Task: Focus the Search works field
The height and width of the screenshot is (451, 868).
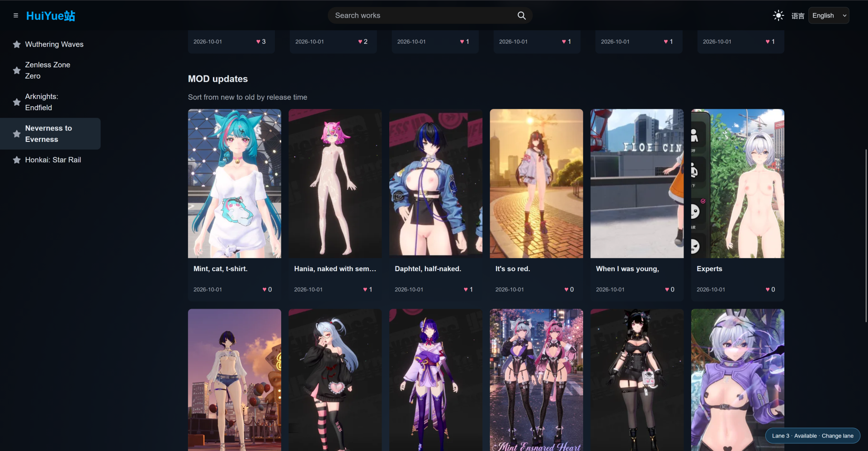Action: 429,15
